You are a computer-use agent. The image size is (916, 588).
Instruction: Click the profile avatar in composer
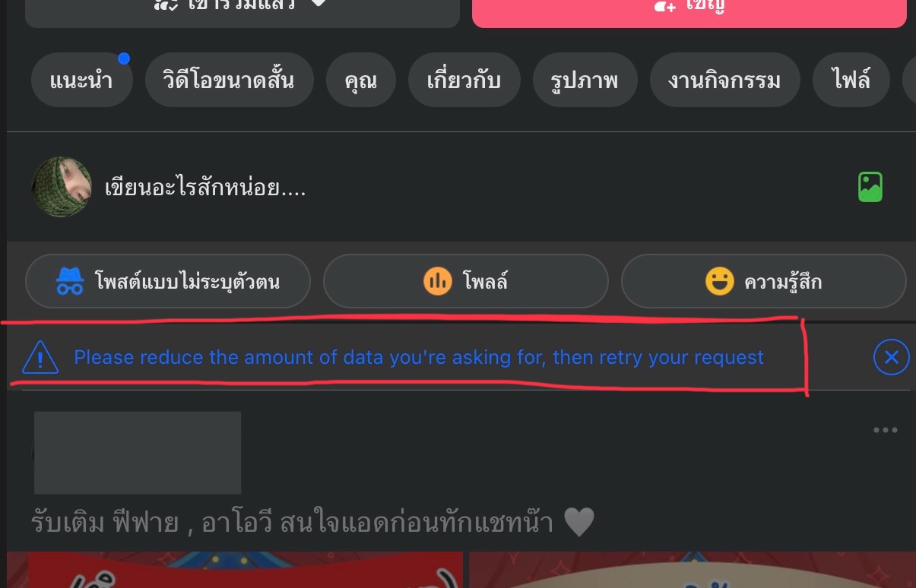tap(62, 187)
